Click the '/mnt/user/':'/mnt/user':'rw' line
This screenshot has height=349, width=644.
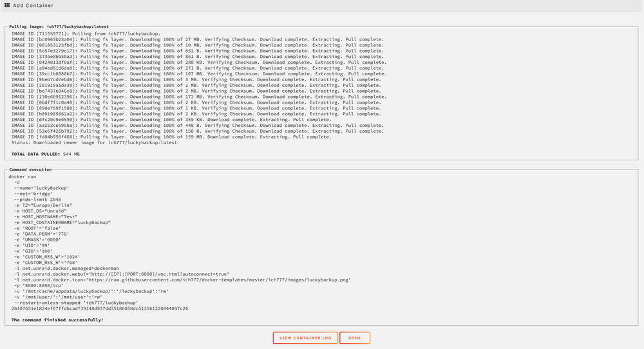coord(59,297)
